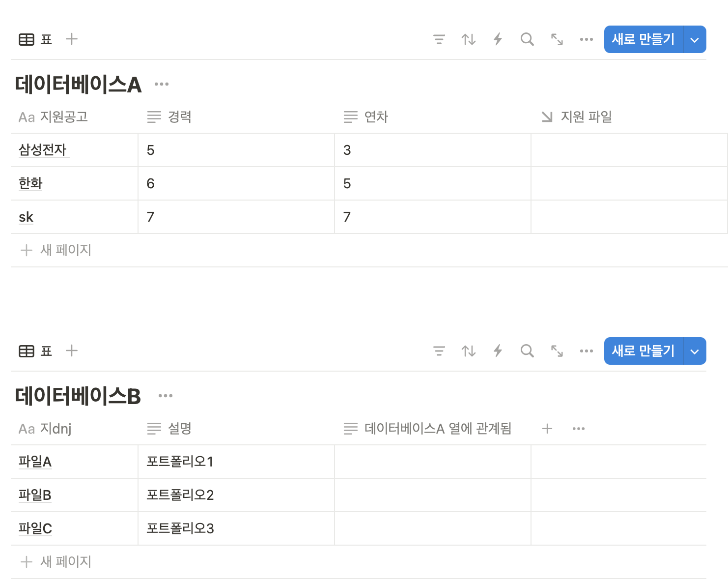Open the 삼성전자 page link
Screen dimensions: 728x582
[x=43, y=150]
